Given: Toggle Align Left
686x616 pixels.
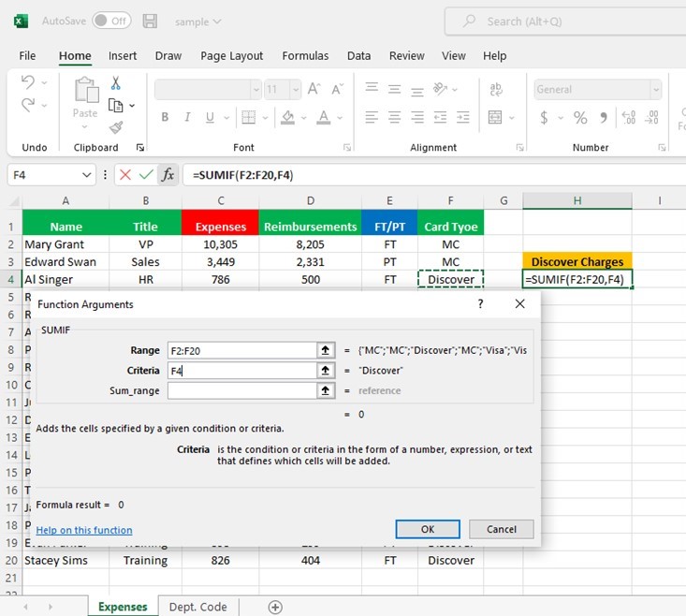Looking at the screenshot, I should pyautogui.click(x=372, y=117).
